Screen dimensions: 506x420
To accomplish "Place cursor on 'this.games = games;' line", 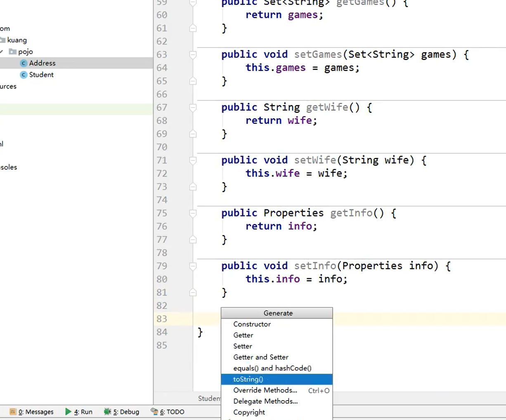I will (x=303, y=68).
